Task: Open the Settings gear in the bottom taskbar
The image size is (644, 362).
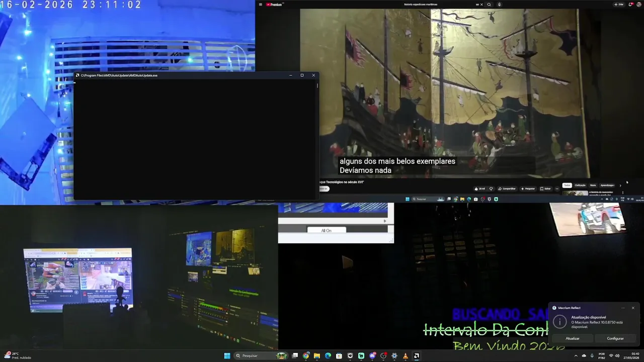Action: pyautogui.click(x=394, y=356)
